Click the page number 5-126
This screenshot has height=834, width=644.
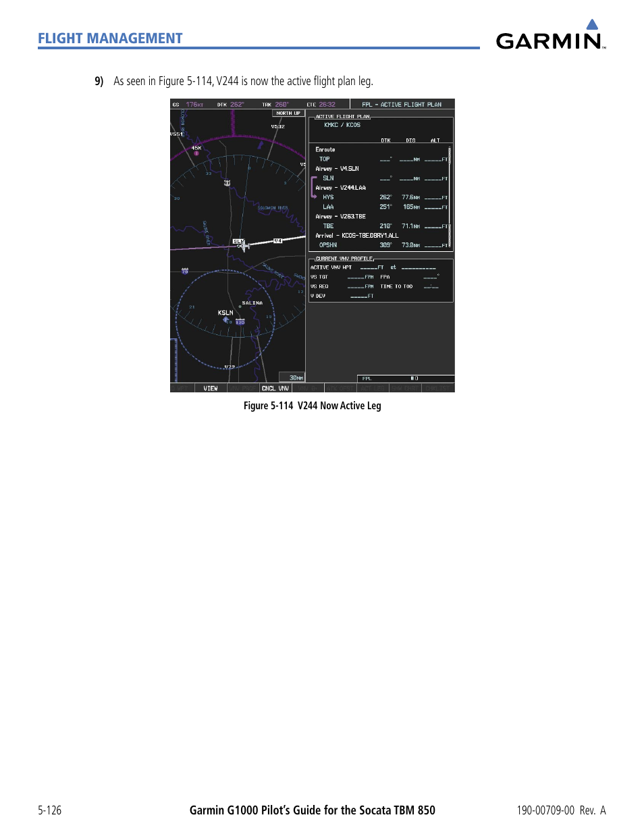pyautogui.click(x=50, y=810)
